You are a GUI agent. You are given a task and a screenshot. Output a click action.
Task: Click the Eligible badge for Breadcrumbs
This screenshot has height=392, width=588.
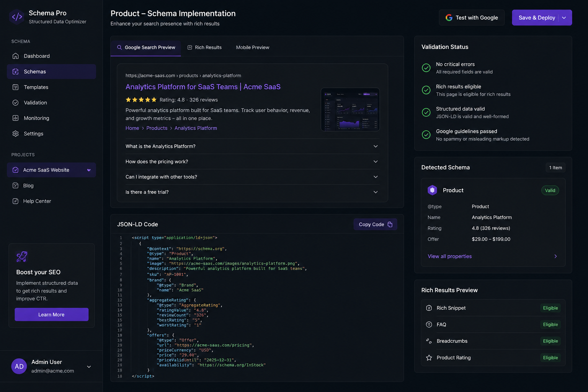550,341
